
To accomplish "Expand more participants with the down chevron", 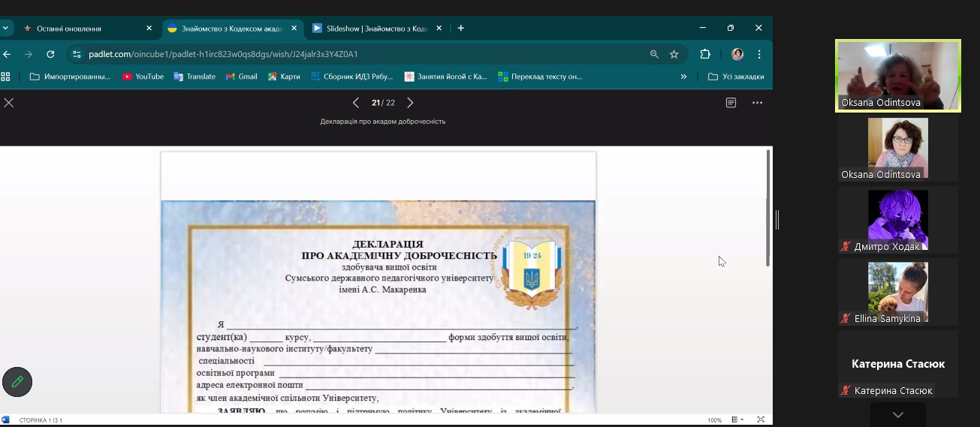I will tap(897, 415).
